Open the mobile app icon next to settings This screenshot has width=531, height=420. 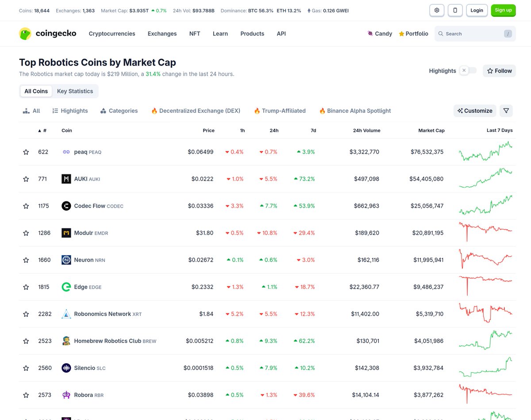click(455, 10)
